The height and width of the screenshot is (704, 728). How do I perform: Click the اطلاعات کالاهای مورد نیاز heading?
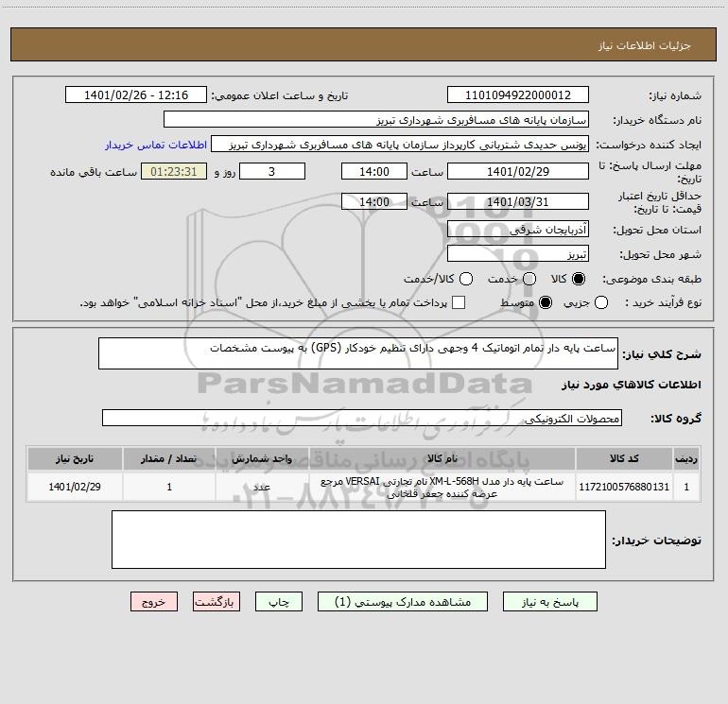(631, 385)
